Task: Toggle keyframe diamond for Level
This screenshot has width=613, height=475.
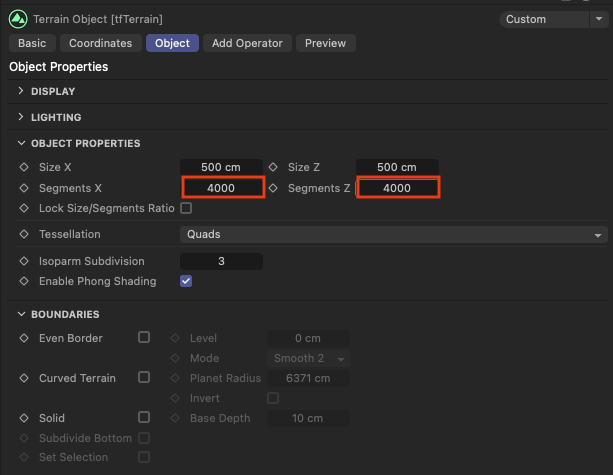Action: pyautogui.click(x=175, y=338)
